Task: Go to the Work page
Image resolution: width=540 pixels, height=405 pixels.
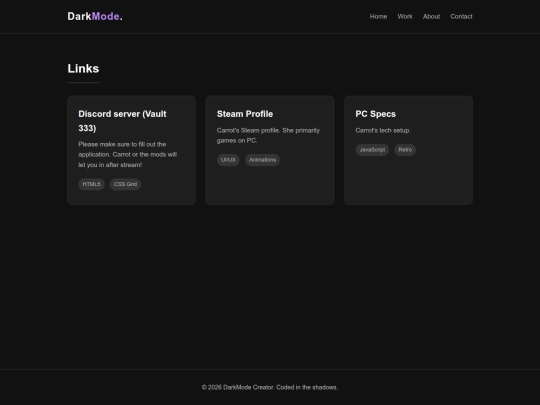Action: tap(405, 17)
